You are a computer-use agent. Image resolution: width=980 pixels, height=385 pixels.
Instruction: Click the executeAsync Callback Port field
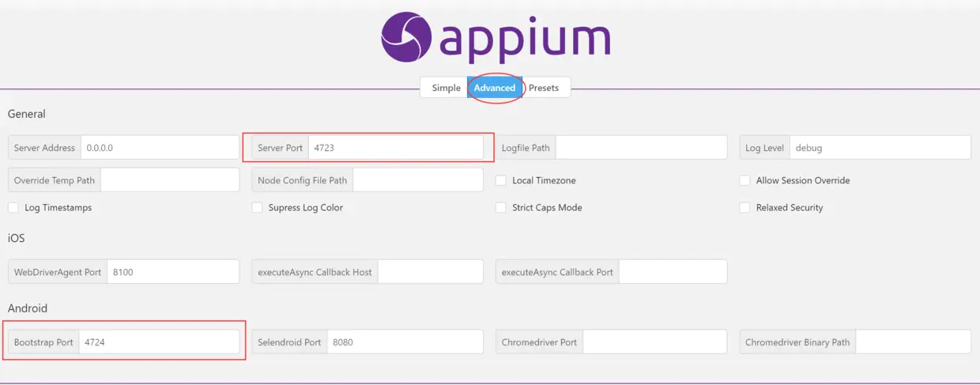coord(673,272)
